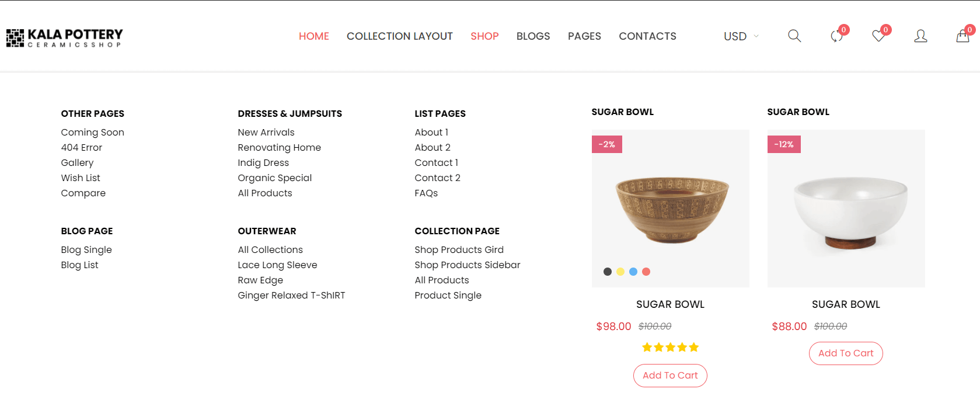Select the dark gray color swatch
This screenshot has height=406, width=980.
click(x=608, y=272)
